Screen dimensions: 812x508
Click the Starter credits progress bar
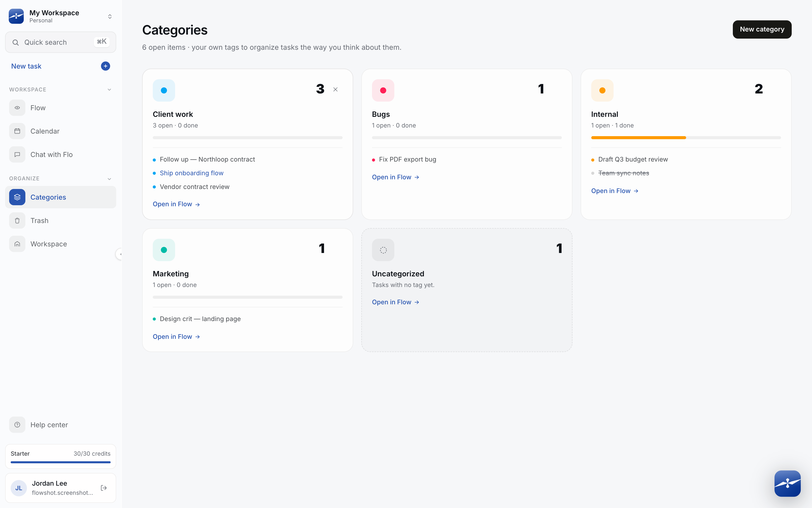61,462
